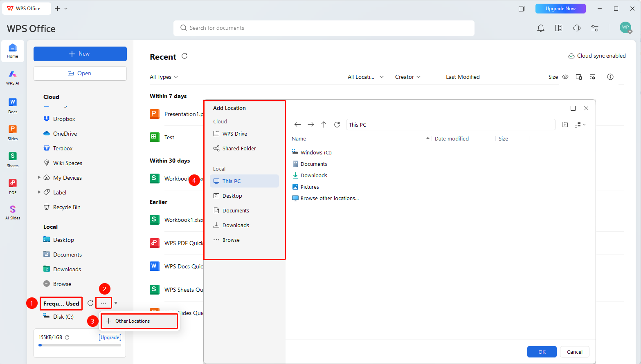Open the Creator filter dropdown
This screenshot has width=641, height=364.
(x=408, y=77)
